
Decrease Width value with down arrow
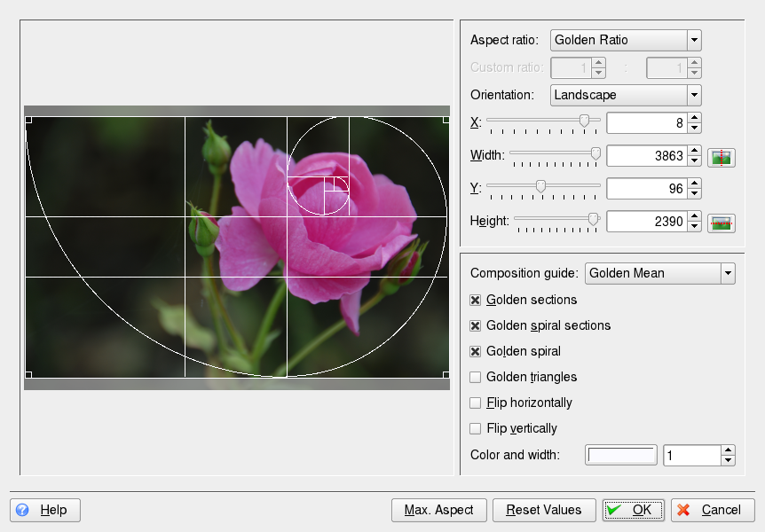(x=695, y=161)
